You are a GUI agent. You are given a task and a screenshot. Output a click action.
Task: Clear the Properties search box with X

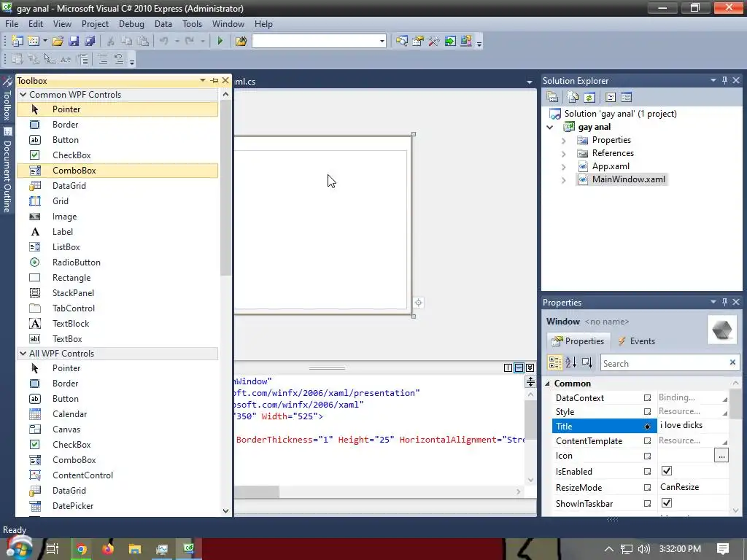point(732,362)
